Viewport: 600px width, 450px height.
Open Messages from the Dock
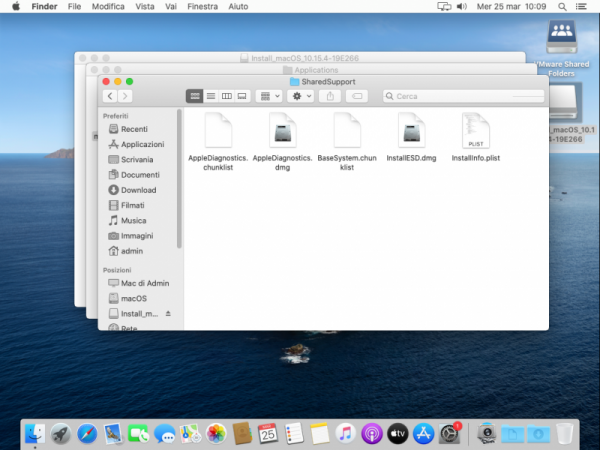(x=165, y=434)
